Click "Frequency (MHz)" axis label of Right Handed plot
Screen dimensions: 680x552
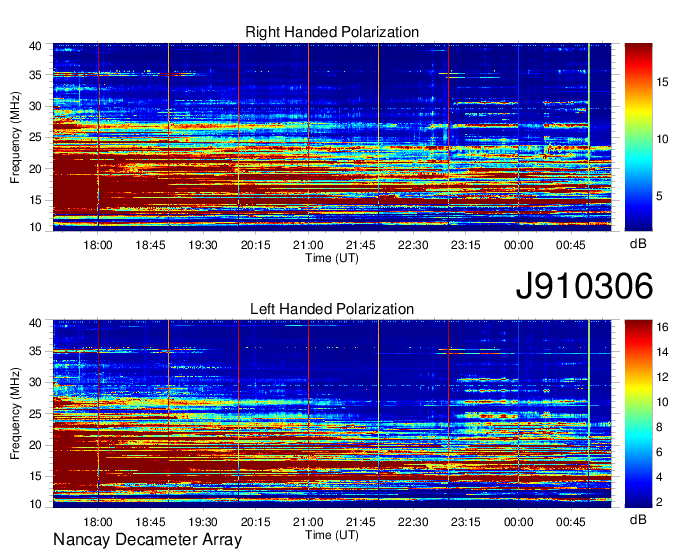pyautogui.click(x=15, y=137)
